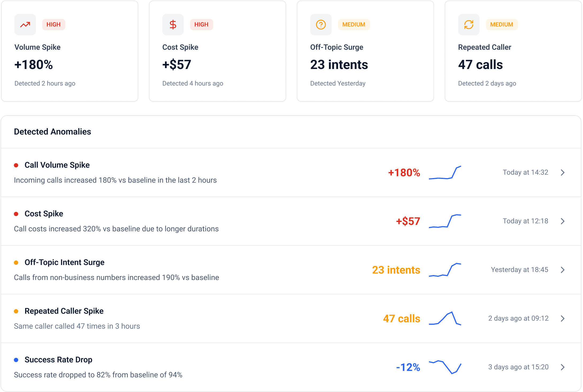This screenshot has height=392, width=583.
Task: Click the red status dot beside Call Volume Spike
Action: click(x=17, y=165)
